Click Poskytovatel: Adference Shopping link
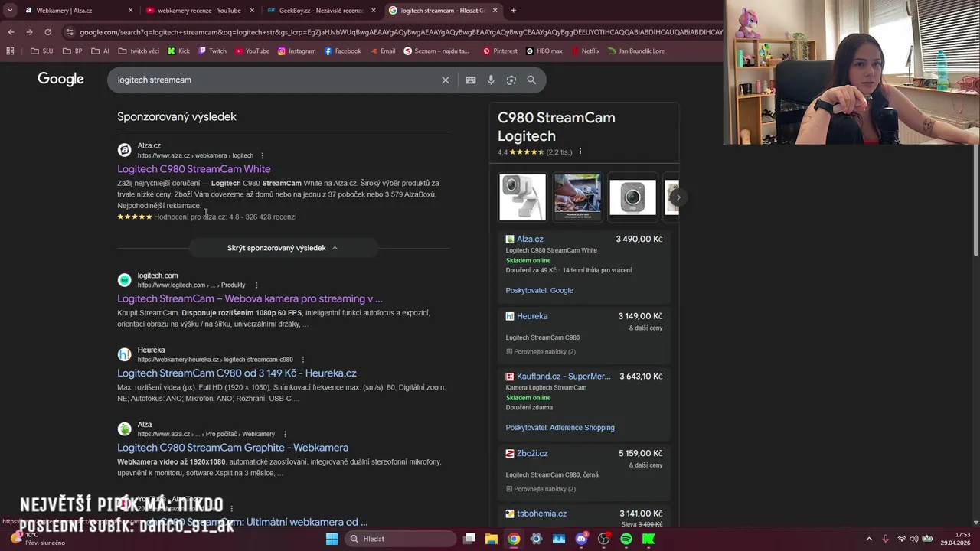The image size is (980, 551). [x=560, y=428]
